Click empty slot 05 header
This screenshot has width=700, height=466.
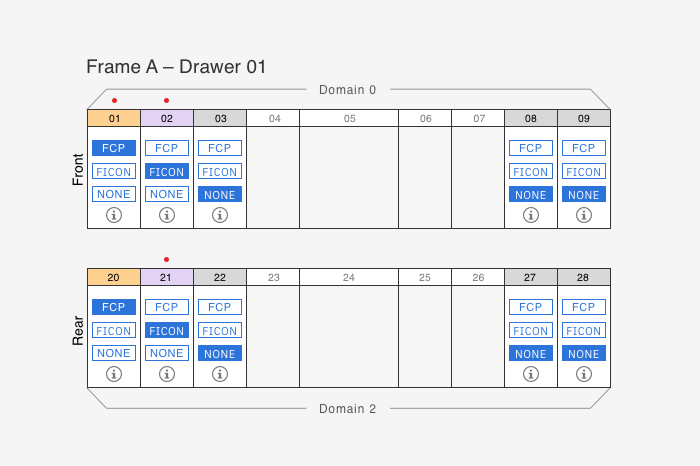pos(349,118)
